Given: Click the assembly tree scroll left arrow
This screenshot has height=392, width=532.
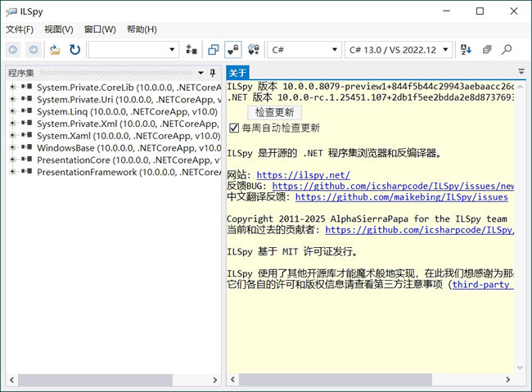Looking at the screenshot, I should 12,380.
